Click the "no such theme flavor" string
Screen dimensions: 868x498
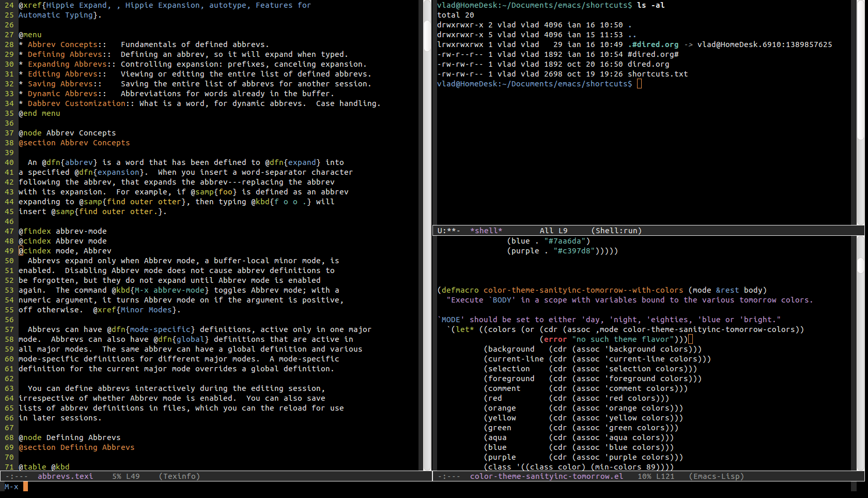click(x=623, y=339)
